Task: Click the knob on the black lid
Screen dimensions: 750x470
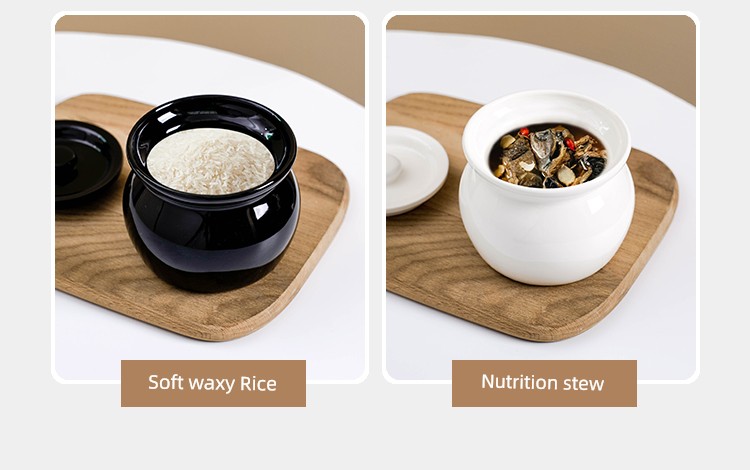Action: click(66, 160)
